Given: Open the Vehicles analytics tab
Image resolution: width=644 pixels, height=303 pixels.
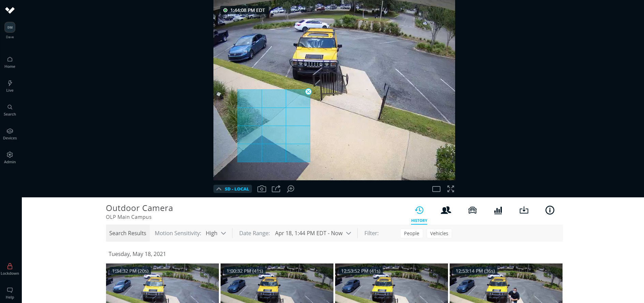Looking at the screenshot, I should (x=472, y=210).
